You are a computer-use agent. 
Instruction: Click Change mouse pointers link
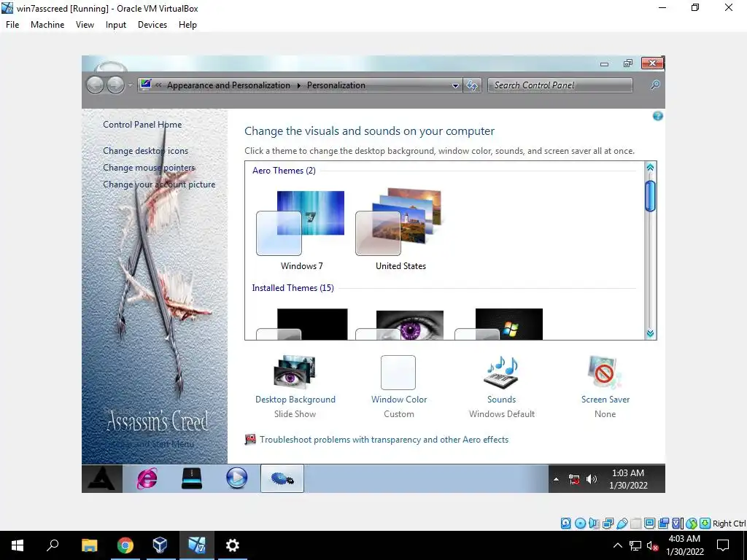tap(149, 168)
